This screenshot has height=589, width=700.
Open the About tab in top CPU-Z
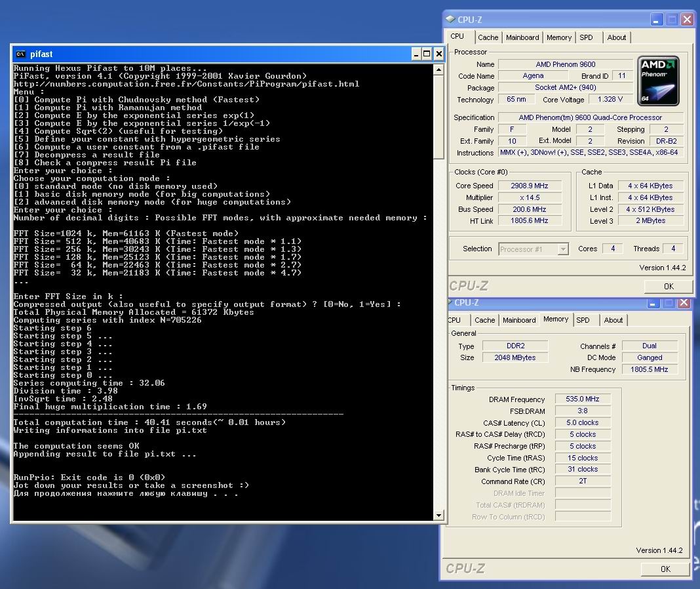617,37
